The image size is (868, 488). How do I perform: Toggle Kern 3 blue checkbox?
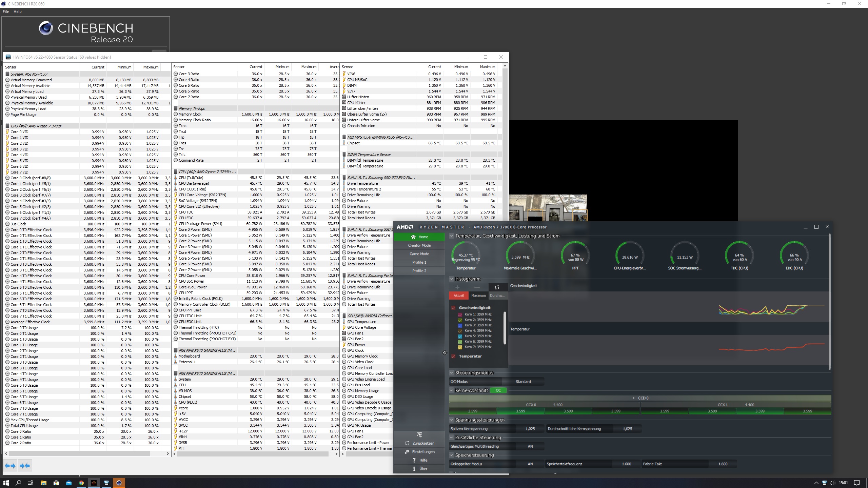coord(460,325)
